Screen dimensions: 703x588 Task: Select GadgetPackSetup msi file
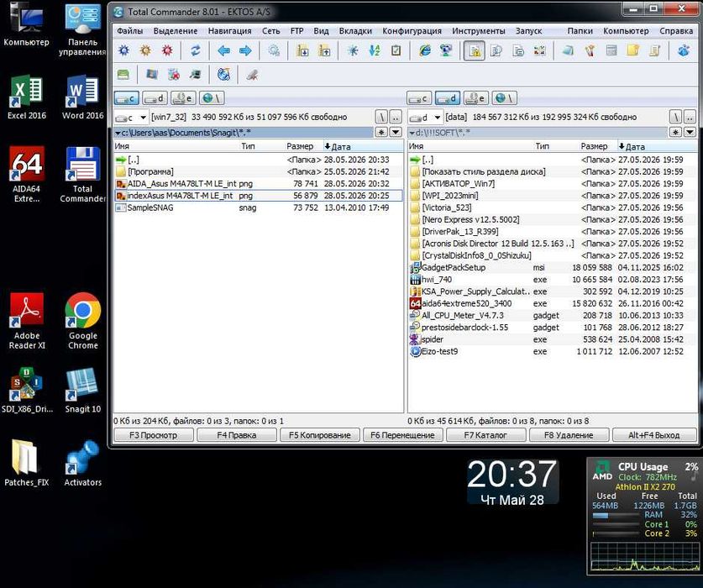pyautogui.click(x=553, y=268)
